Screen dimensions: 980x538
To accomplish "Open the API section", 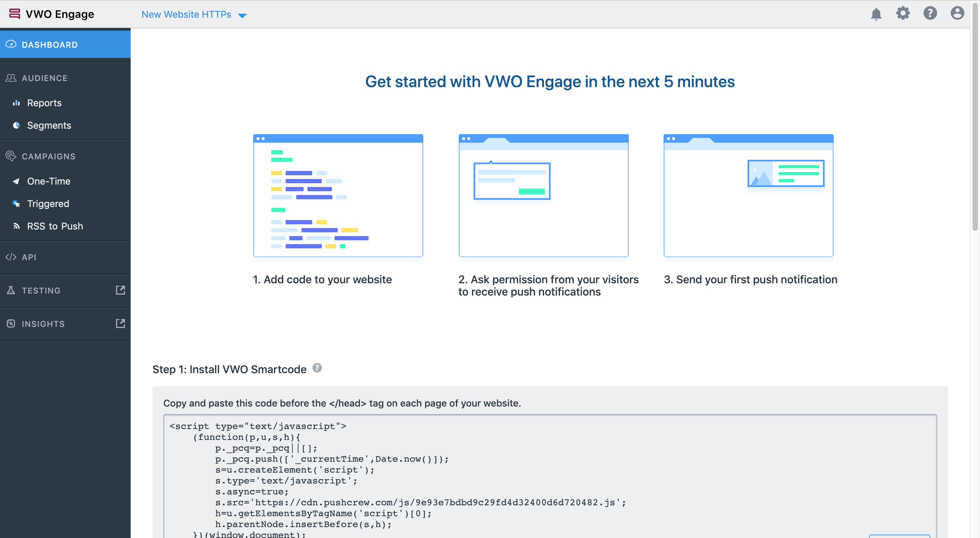I will pos(29,257).
